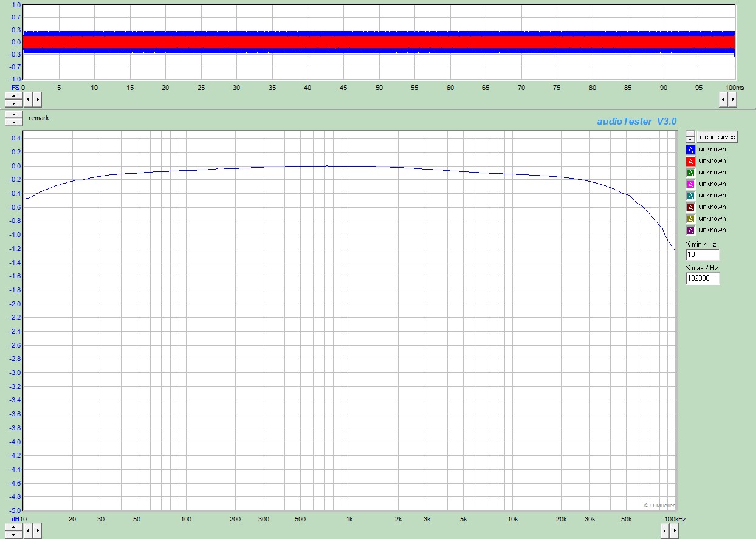This screenshot has height=539, width=756.
Task: Click the FS axis label
Action: coord(15,88)
